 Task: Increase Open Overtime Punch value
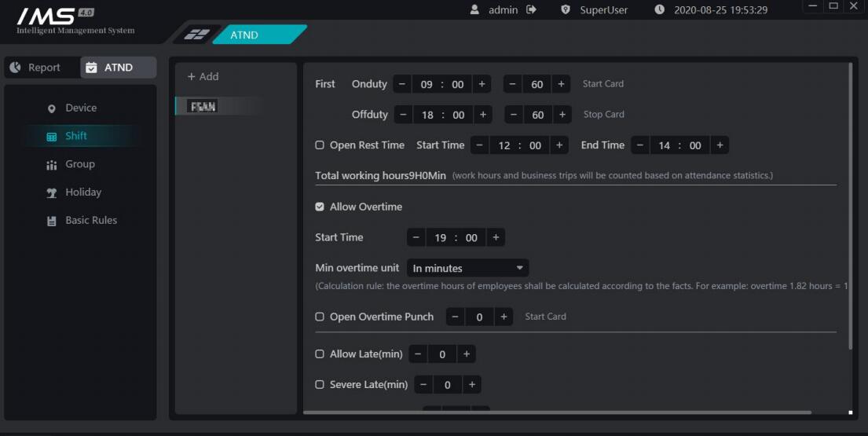coord(504,317)
